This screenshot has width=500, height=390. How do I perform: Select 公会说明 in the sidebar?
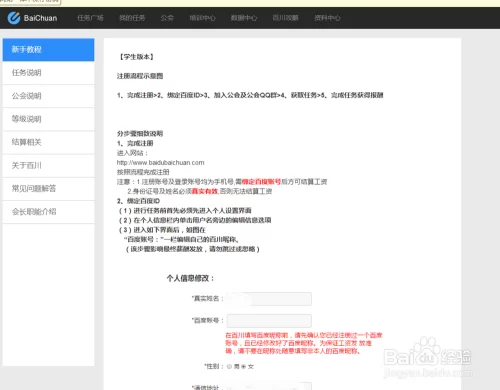pos(48,96)
